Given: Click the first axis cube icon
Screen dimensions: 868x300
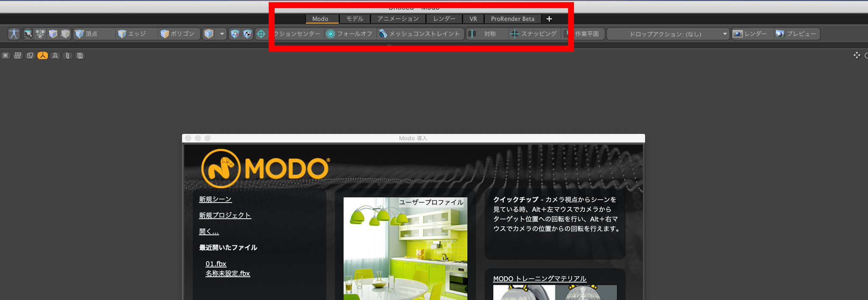Looking at the screenshot, I should (235, 34).
